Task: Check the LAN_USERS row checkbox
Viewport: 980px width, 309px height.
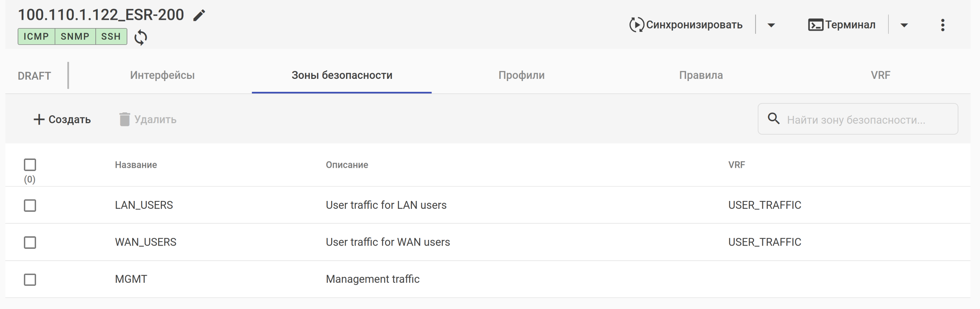Action: (x=30, y=206)
